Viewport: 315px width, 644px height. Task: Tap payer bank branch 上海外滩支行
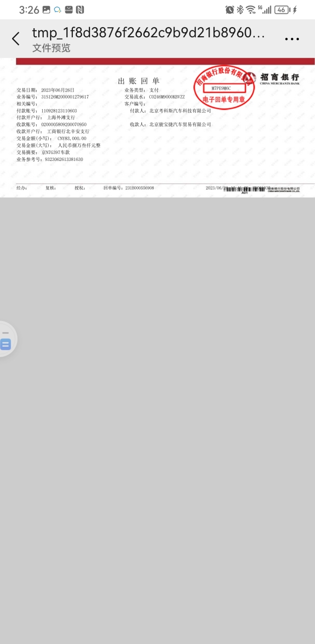61,117
